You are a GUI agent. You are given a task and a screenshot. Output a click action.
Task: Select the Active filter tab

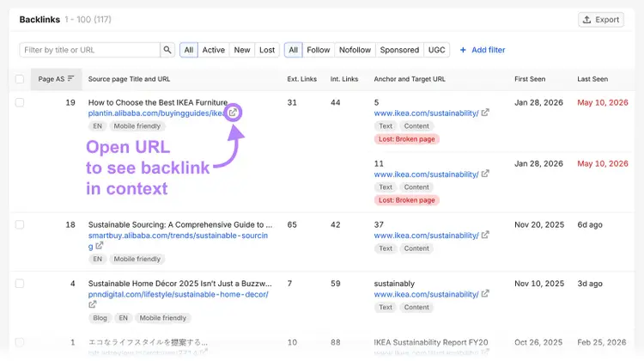tap(214, 50)
